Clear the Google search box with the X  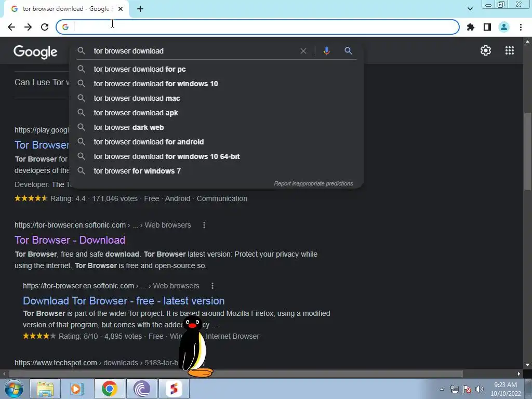tap(303, 51)
